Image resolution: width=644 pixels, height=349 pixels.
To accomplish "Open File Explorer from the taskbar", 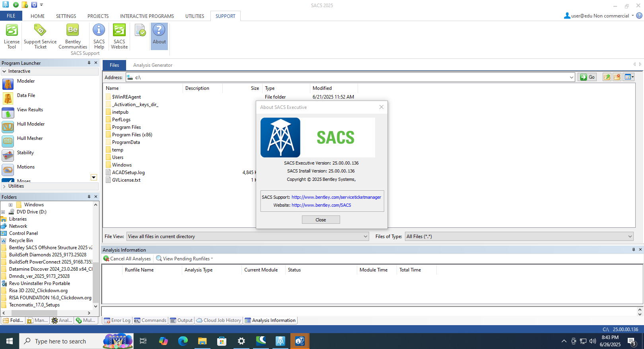I will point(202,341).
